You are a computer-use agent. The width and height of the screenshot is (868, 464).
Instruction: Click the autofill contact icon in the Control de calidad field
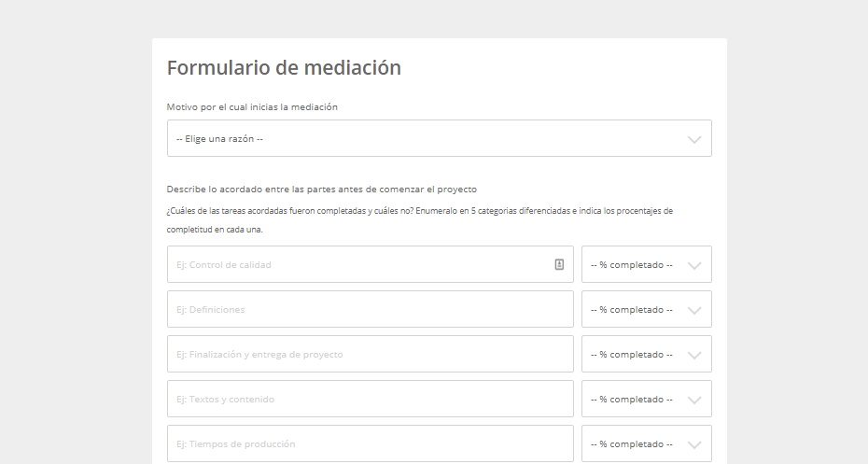(x=559, y=264)
